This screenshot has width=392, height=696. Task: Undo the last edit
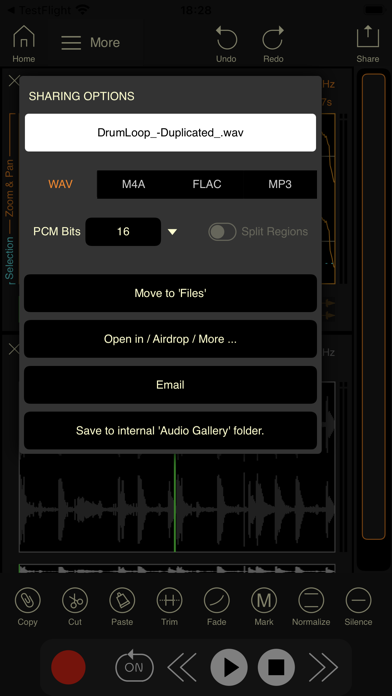(x=226, y=44)
